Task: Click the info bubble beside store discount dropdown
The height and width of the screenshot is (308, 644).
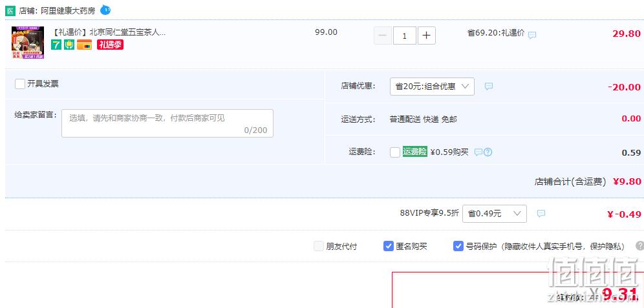Action: [x=488, y=87]
